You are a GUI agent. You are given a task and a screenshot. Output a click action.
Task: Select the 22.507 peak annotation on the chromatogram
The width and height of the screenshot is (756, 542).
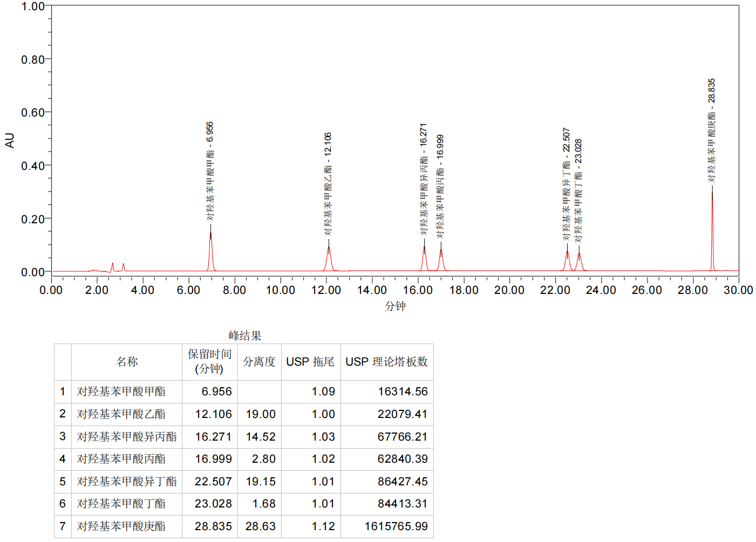point(566,184)
